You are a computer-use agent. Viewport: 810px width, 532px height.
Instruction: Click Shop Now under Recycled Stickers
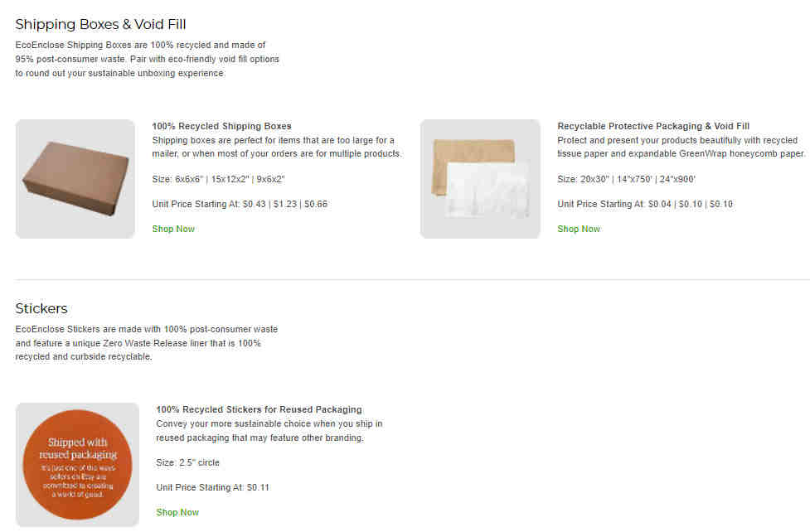(177, 512)
